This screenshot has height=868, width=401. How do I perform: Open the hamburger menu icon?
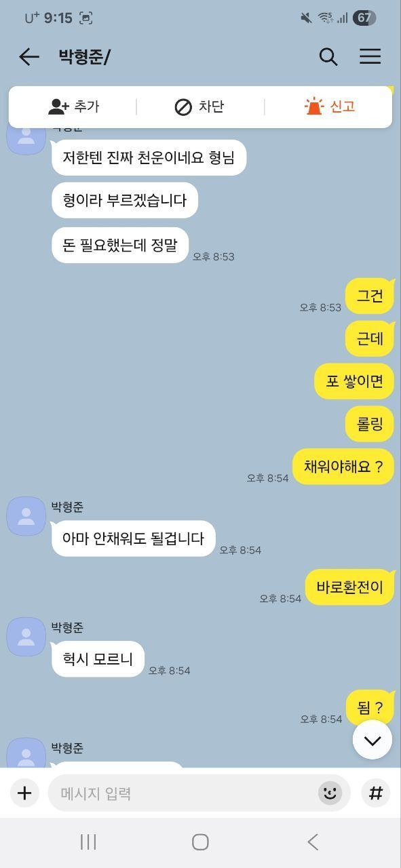pos(370,56)
